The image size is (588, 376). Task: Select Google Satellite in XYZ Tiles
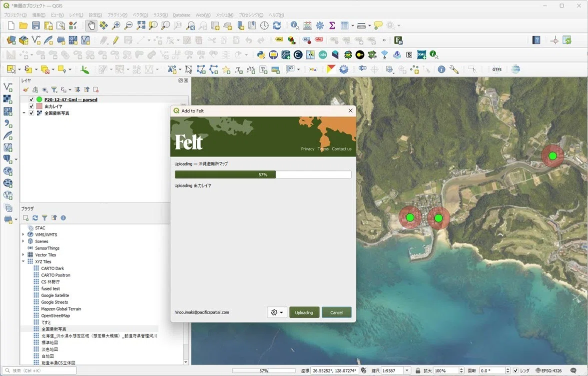pyautogui.click(x=55, y=295)
